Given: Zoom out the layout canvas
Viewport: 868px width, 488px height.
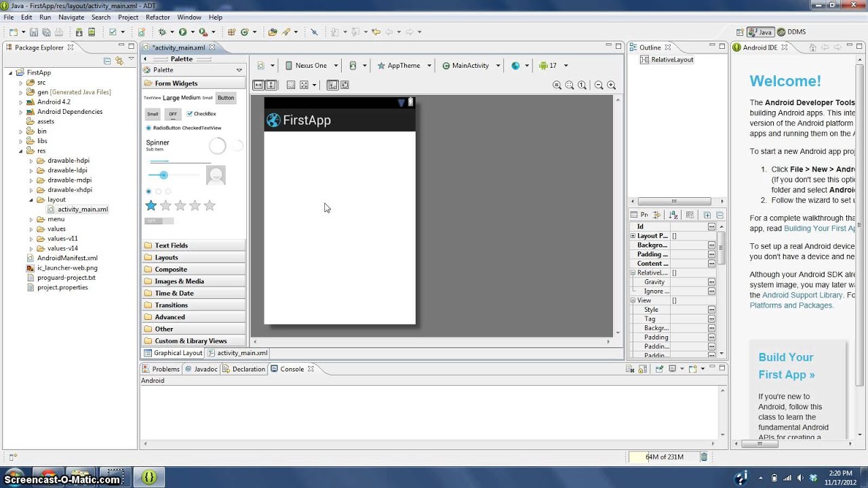Looking at the screenshot, I should (599, 85).
